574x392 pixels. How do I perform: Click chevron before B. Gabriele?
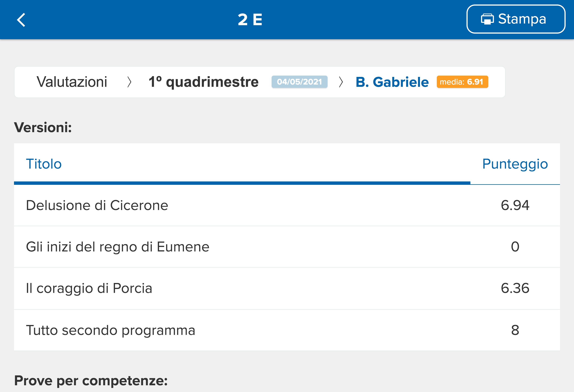pyautogui.click(x=341, y=82)
